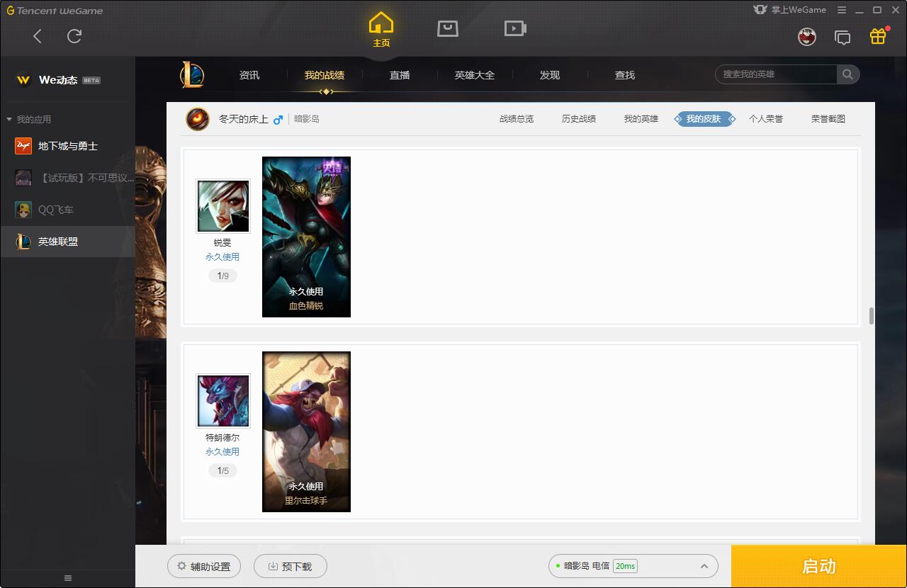This screenshot has height=588, width=907.
Task: Open the 主页 home icon
Action: [381, 30]
